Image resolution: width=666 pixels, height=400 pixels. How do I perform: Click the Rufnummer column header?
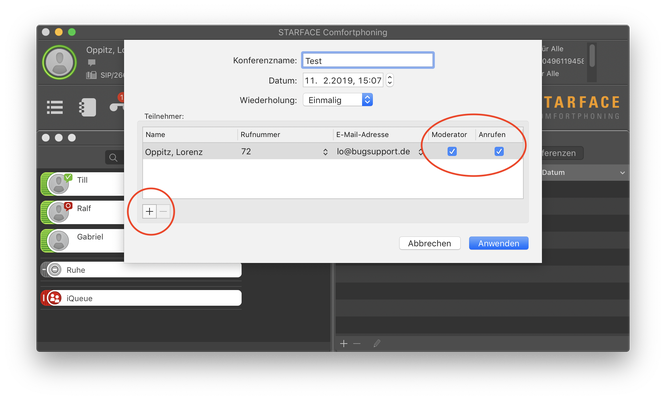[x=285, y=135]
